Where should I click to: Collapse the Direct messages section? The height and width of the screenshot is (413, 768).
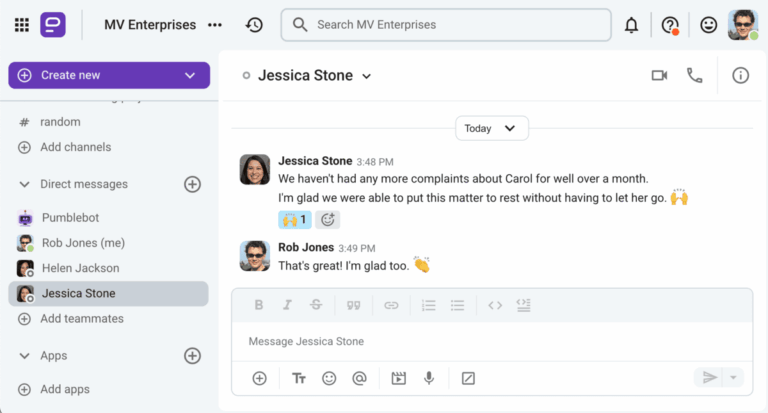click(x=25, y=184)
